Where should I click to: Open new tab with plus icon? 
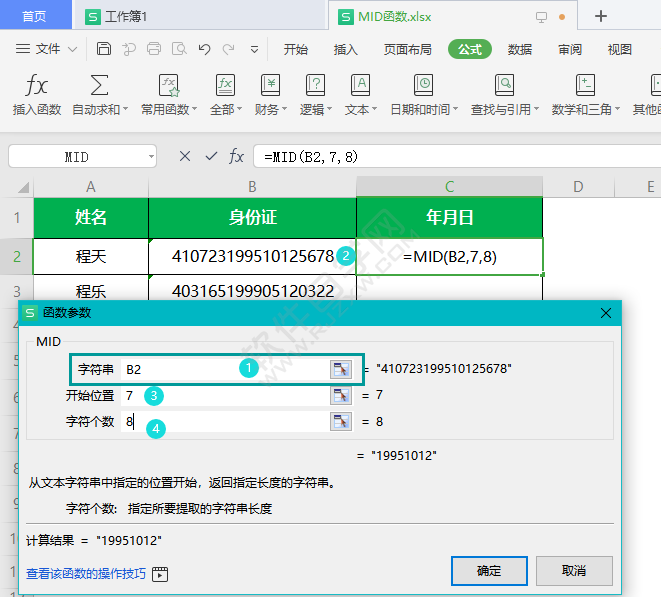[601, 16]
